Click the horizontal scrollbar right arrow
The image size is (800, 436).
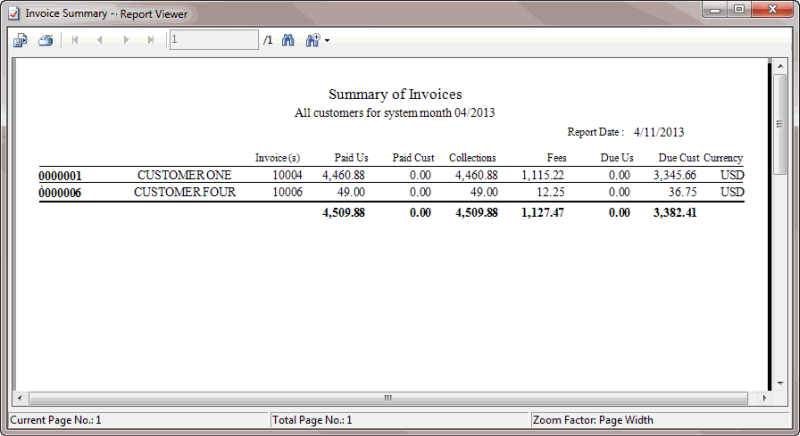pyautogui.click(x=764, y=398)
